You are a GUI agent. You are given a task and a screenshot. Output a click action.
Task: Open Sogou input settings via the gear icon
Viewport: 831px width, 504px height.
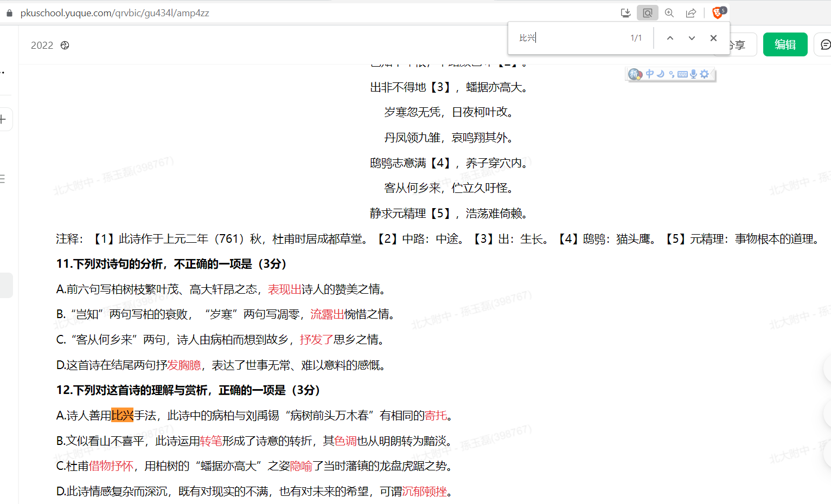[704, 74]
